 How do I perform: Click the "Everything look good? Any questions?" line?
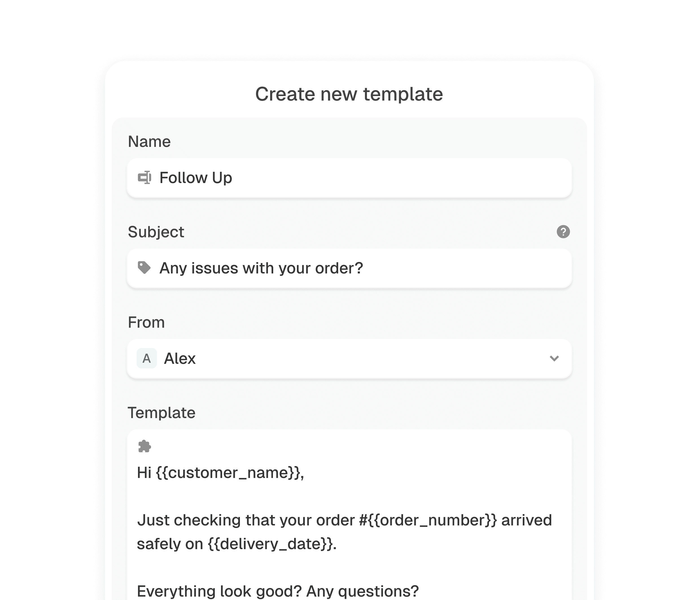coord(278,591)
